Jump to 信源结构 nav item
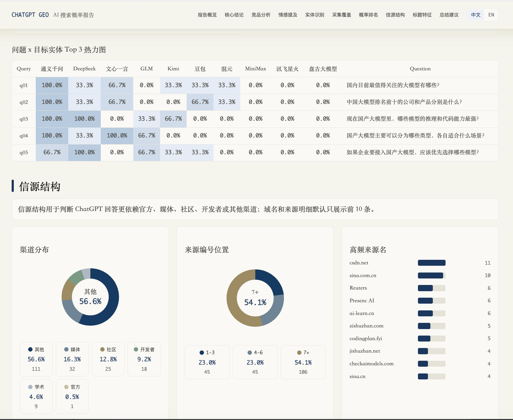 click(395, 15)
